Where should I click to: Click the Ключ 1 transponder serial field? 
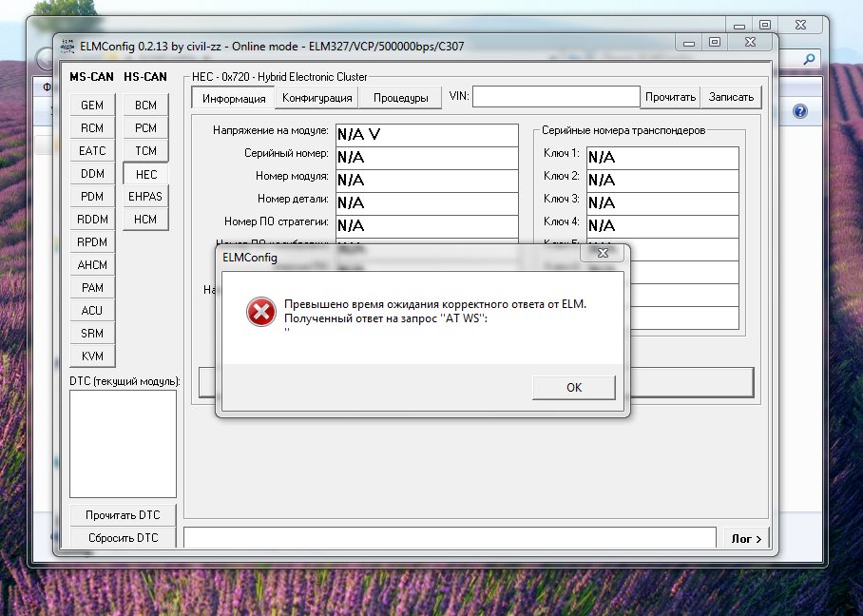662,157
